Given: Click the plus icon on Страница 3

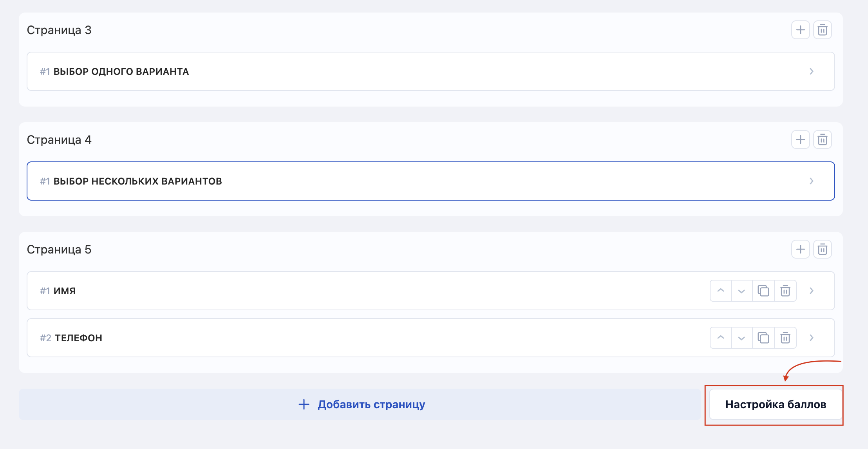Looking at the screenshot, I should [801, 30].
